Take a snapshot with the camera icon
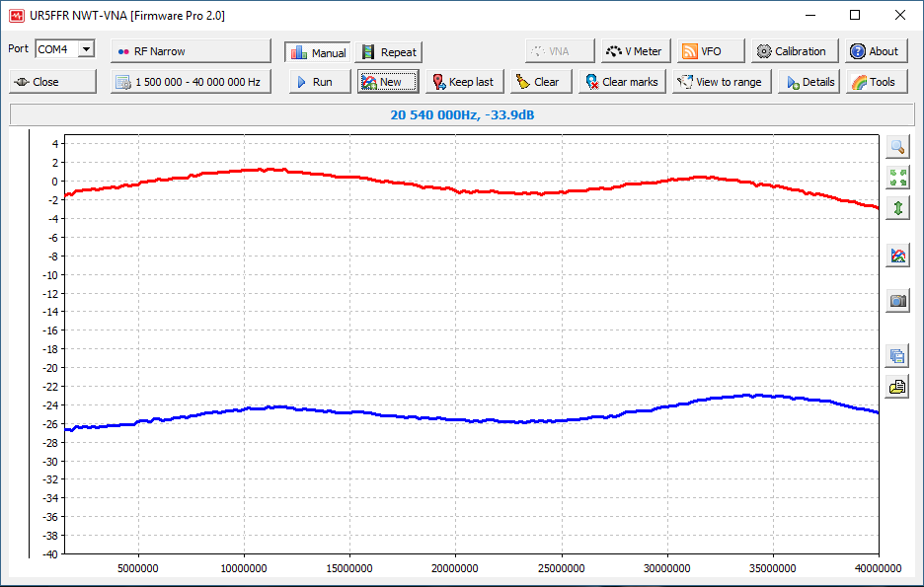The height and width of the screenshot is (587, 924). pos(897,301)
